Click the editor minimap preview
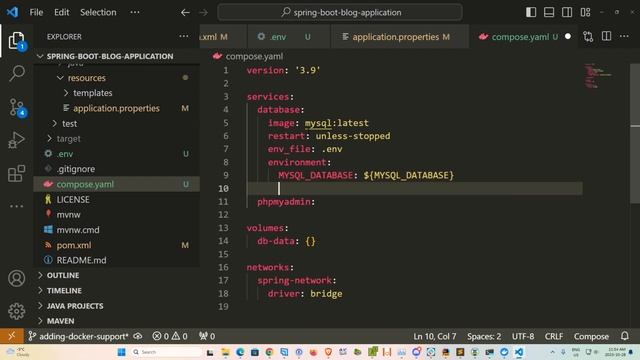The image size is (640, 360). [x=599, y=76]
